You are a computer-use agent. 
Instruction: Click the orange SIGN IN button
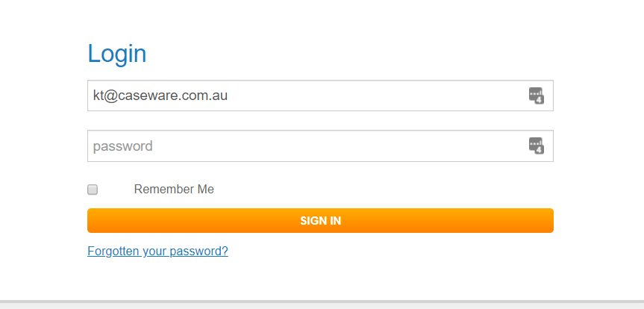[x=320, y=221]
